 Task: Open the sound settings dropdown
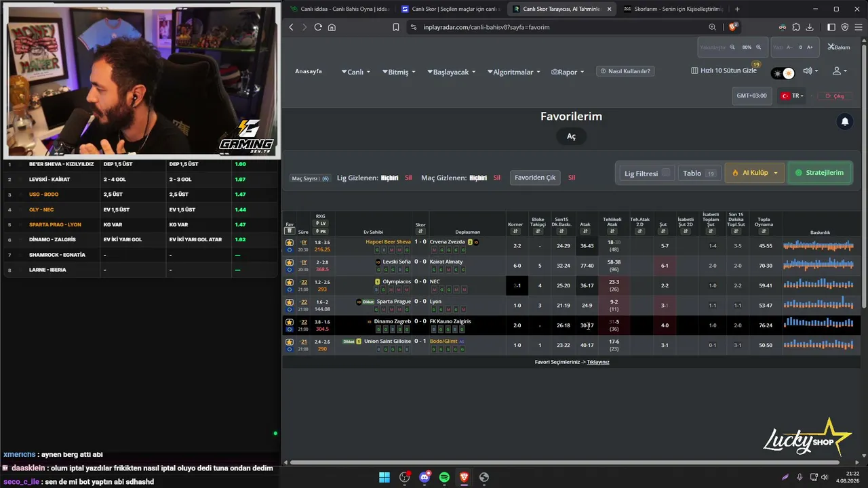click(x=810, y=71)
